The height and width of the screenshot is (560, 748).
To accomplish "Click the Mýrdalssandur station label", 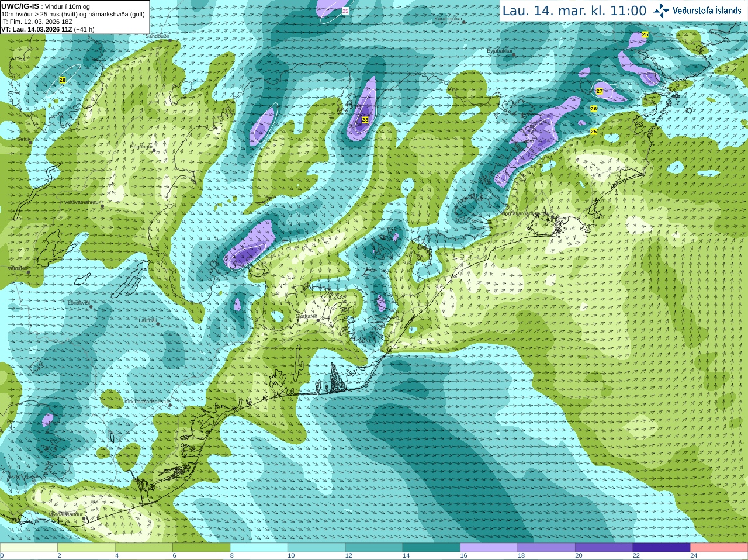I will 65,514.
